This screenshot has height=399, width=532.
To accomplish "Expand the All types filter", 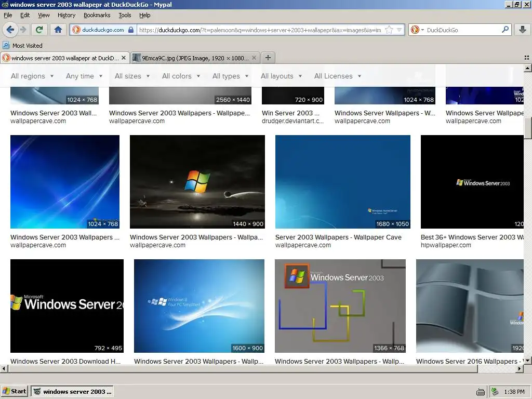I will pos(230,76).
